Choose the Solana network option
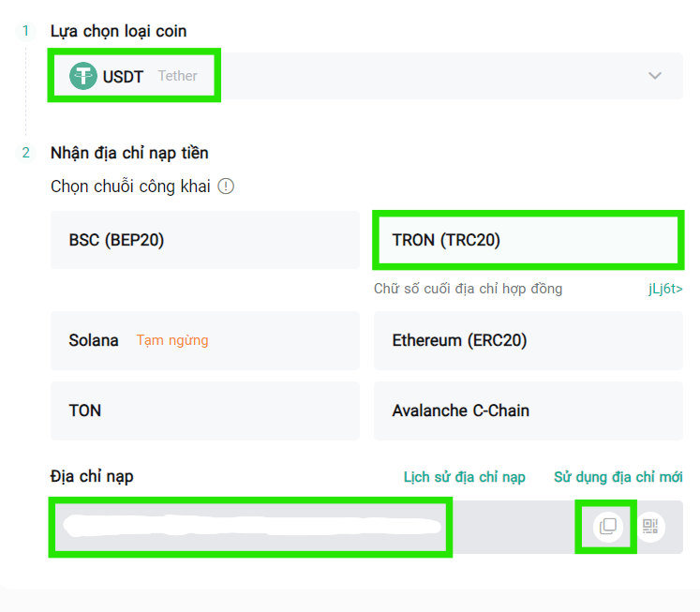Viewport: 700px width, 612px height. [x=205, y=340]
